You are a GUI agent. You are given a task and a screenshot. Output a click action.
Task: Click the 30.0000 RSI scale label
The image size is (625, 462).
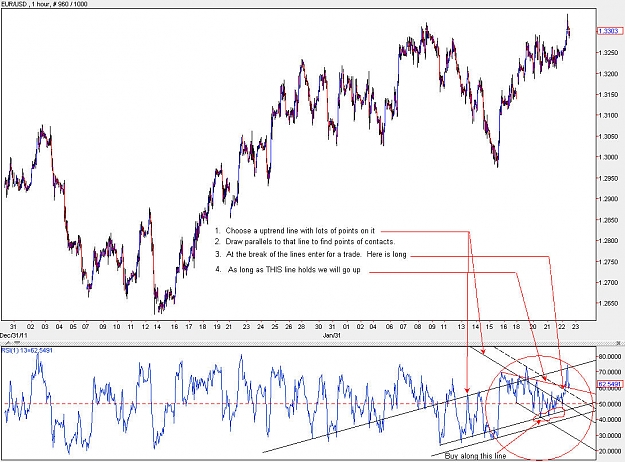[611, 435]
